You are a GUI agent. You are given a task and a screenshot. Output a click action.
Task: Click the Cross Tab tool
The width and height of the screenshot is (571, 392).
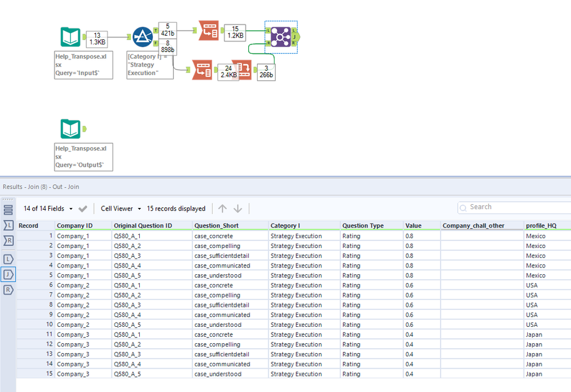pos(242,70)
